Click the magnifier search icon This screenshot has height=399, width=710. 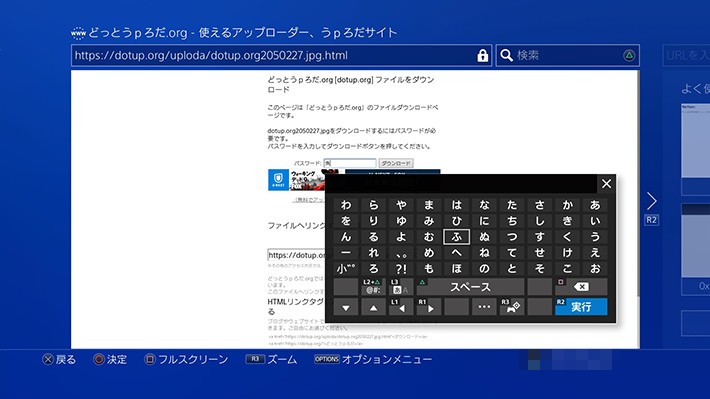coord(506,56)
